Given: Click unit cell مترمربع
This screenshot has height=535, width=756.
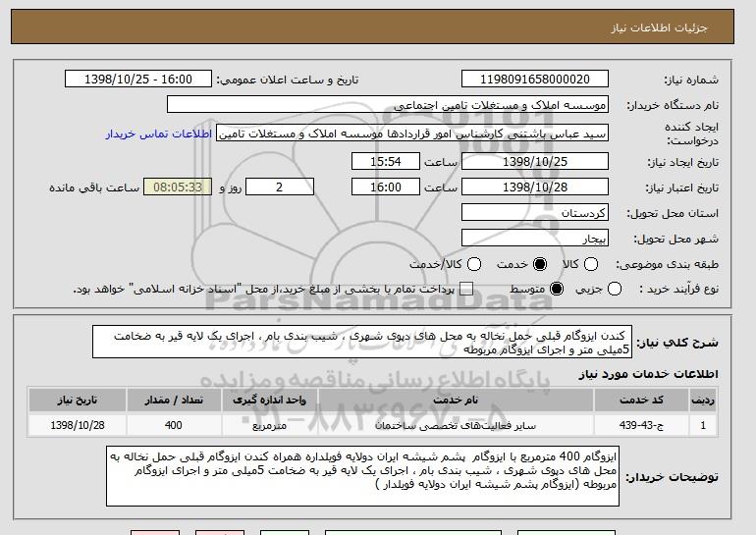Looking at the screenshot, I should point(270,425).
